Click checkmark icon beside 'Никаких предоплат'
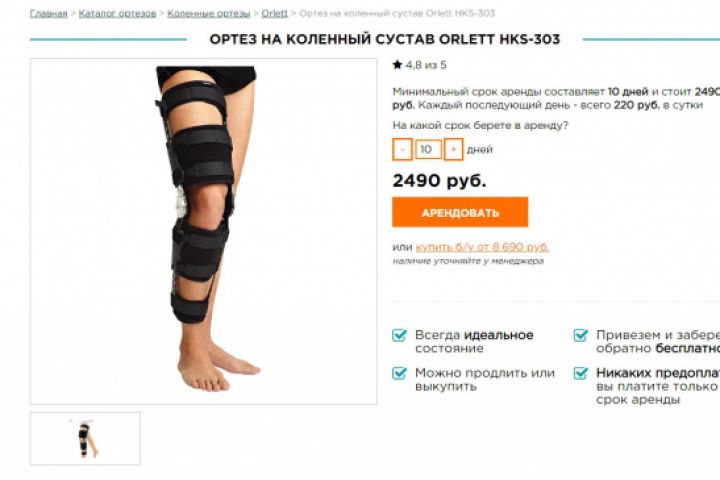This screenshot has width=720, height=480. [581, 373]
